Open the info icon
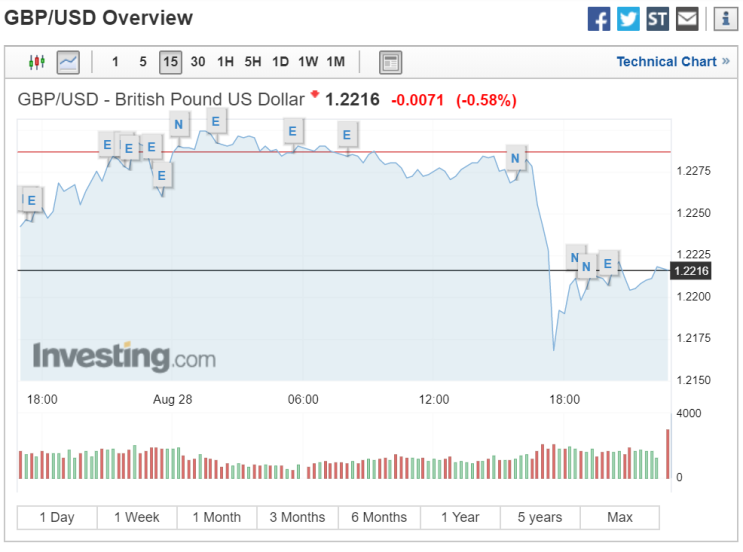Viewport: 743px width, 552px height. click(x=725, y=19)
